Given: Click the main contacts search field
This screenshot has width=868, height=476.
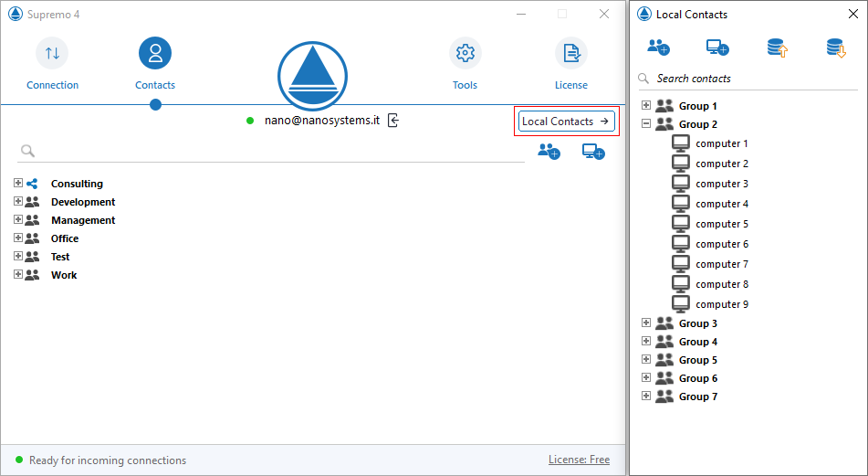Looking at the screenshot, I should click(x=271, y=151).
